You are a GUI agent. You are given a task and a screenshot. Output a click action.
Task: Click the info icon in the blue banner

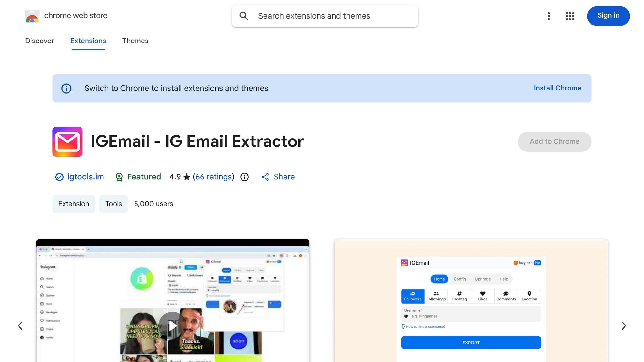(x=66, y=89)
